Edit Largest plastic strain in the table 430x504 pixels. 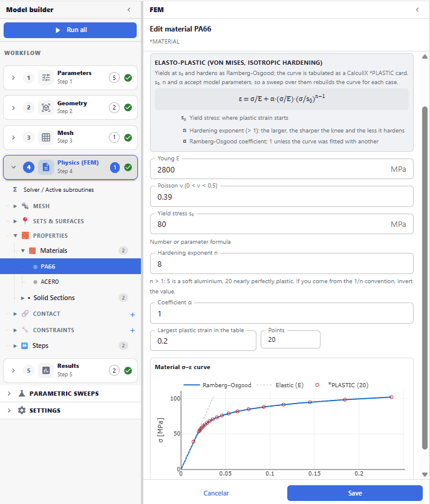tap(203, 341)
